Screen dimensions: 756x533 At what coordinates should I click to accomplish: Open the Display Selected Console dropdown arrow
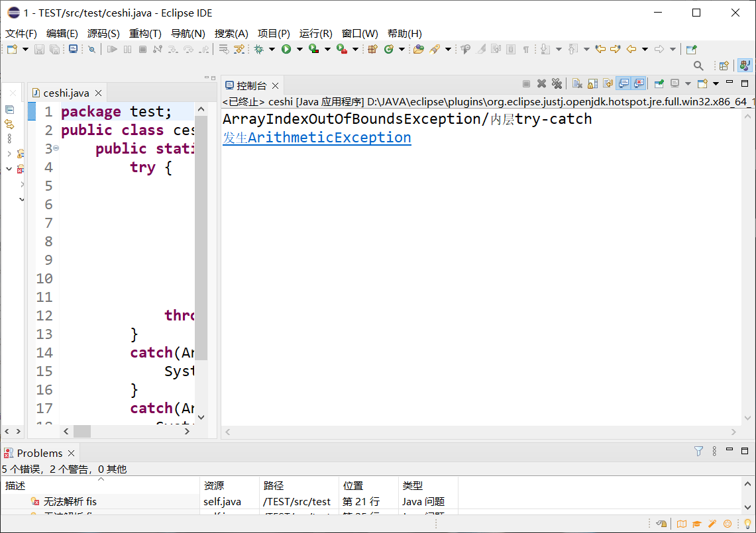point(688,84)
